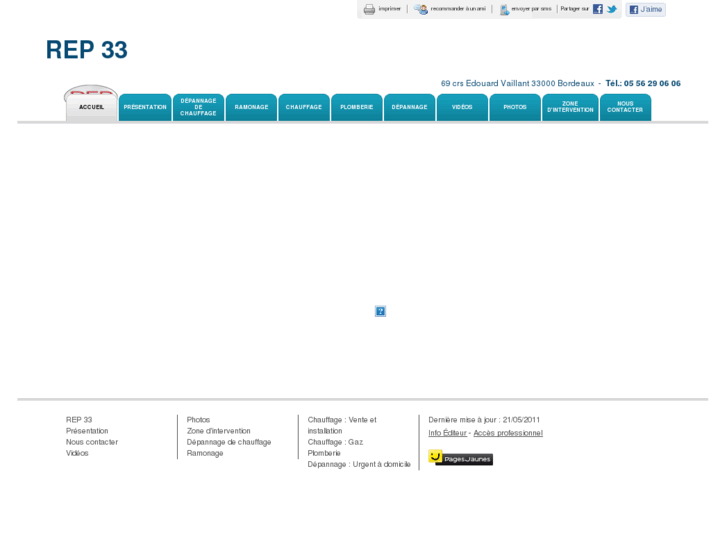Open the Plomberie tab
727x545 pixels.
[357, 107]
